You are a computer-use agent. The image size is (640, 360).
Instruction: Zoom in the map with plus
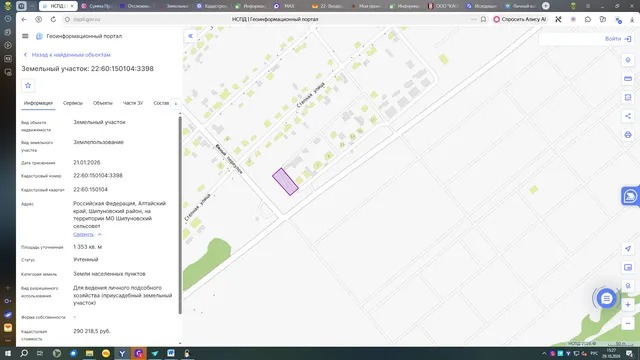(x=628, y=304)
